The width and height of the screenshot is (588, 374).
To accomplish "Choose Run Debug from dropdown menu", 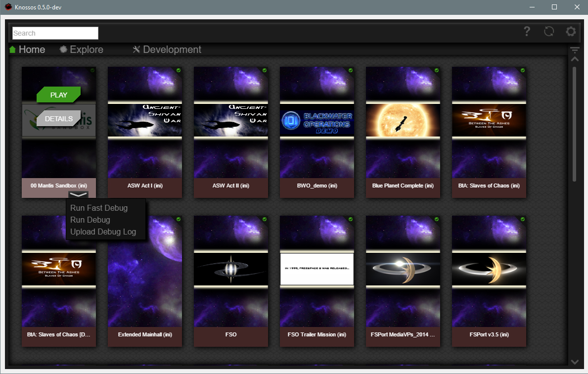I will tap(90, 220).
